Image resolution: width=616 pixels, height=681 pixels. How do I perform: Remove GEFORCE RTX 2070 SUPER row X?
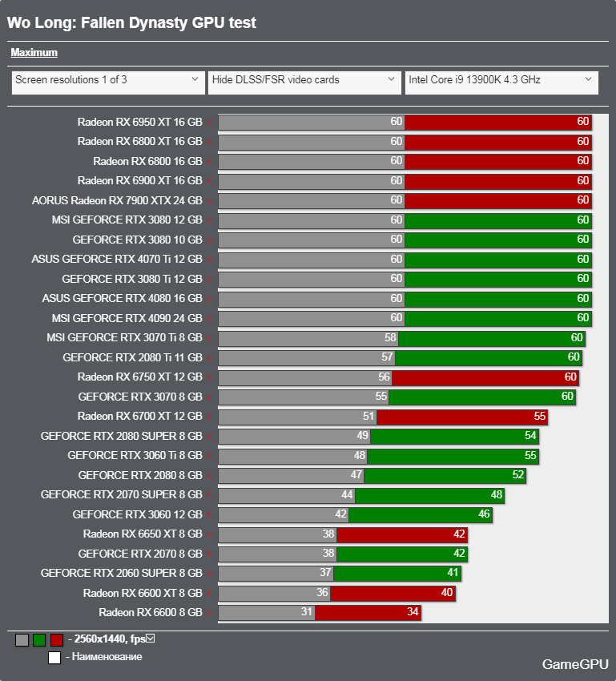pos(208,496)
